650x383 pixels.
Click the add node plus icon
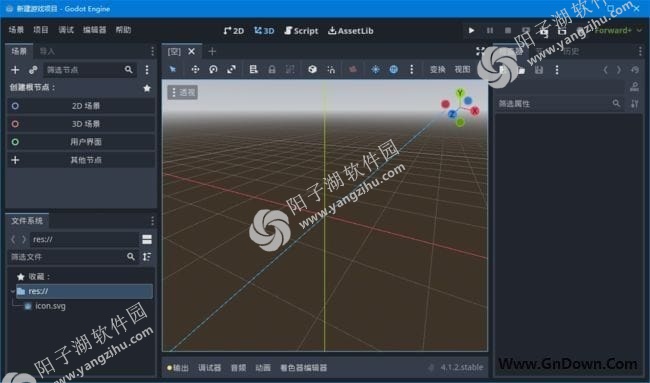pos(15,70)
